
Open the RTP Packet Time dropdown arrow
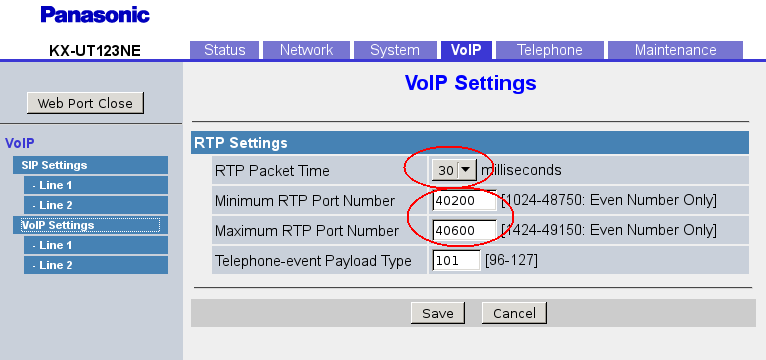tap(468, 170)
